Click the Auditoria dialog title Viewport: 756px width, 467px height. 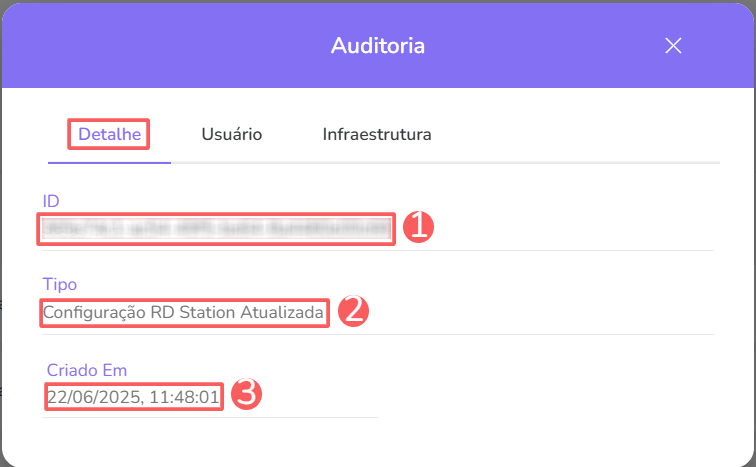[x=378, y=45]
